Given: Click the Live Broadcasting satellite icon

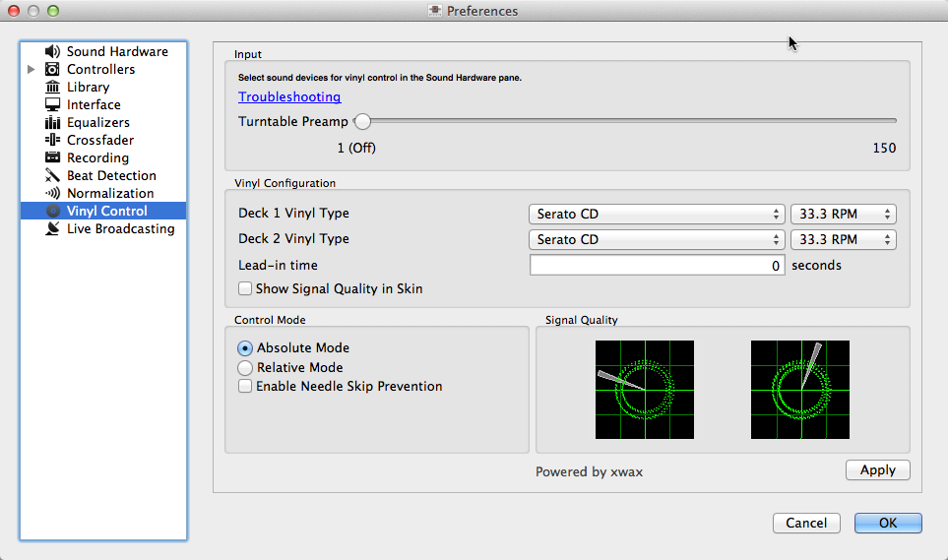Looking at the screenshot, I should [x=53, y=228].
